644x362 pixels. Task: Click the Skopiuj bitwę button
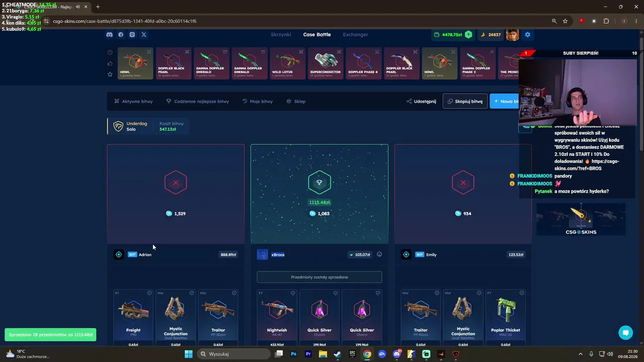pos(465,102)
